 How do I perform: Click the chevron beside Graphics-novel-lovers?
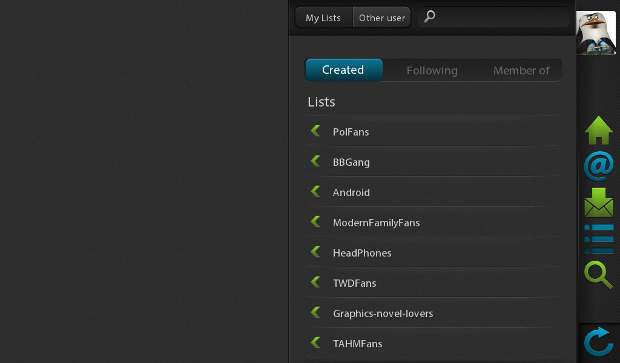(x=315, y=312)
